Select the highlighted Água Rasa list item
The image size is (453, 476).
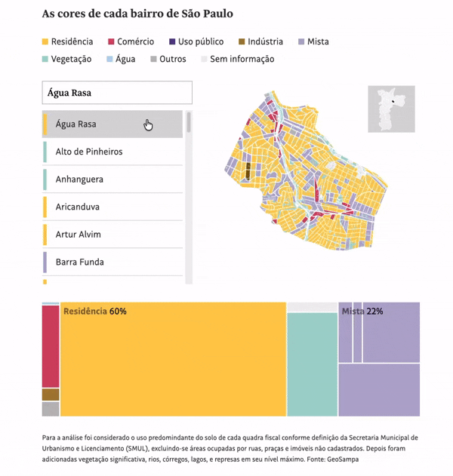pyautogui.click(x=112, y=124)
